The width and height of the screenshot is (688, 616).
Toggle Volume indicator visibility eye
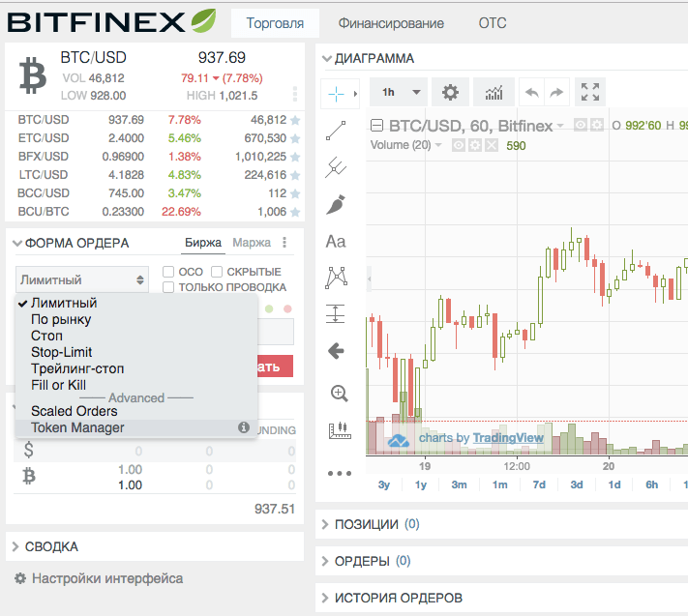click(x=459, y=145)
